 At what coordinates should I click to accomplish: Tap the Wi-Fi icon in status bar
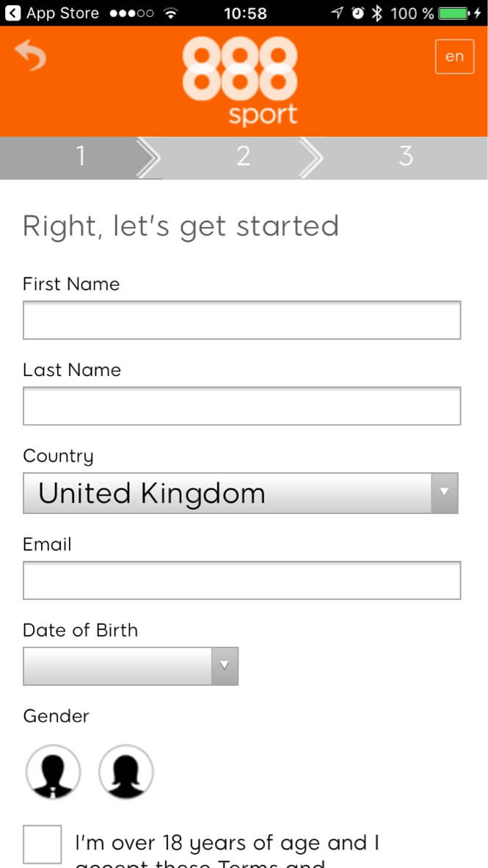(x=173, y=12)
